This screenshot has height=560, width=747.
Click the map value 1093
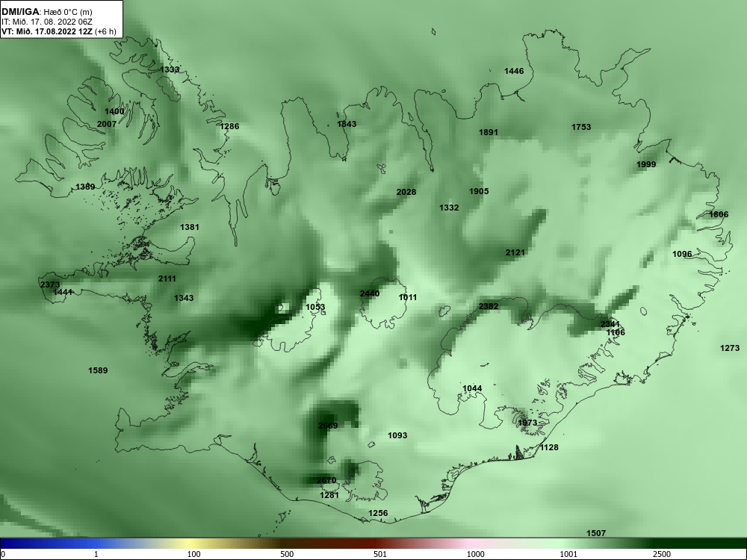[397, 435]
